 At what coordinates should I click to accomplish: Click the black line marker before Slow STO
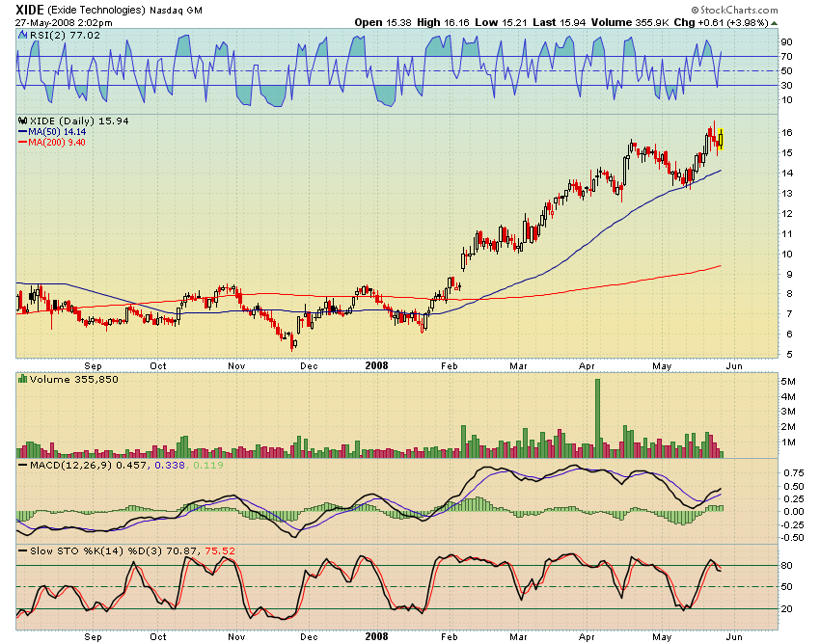point(22,550)
